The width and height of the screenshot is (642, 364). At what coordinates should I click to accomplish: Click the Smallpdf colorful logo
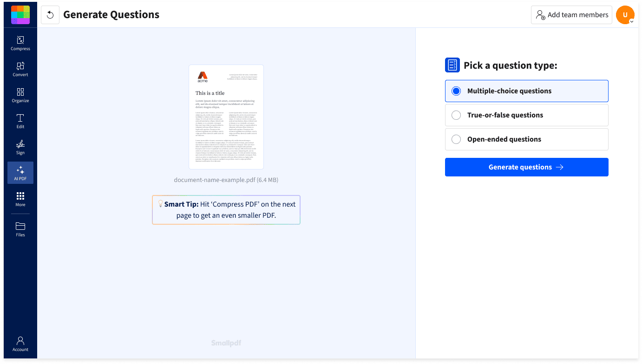click(x=20, y=15)
